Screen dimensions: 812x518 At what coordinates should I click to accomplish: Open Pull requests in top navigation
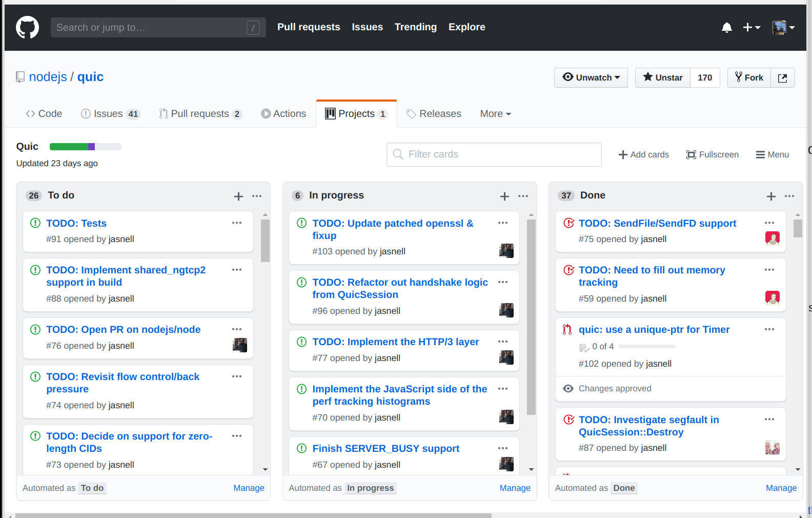click(309, 27)
